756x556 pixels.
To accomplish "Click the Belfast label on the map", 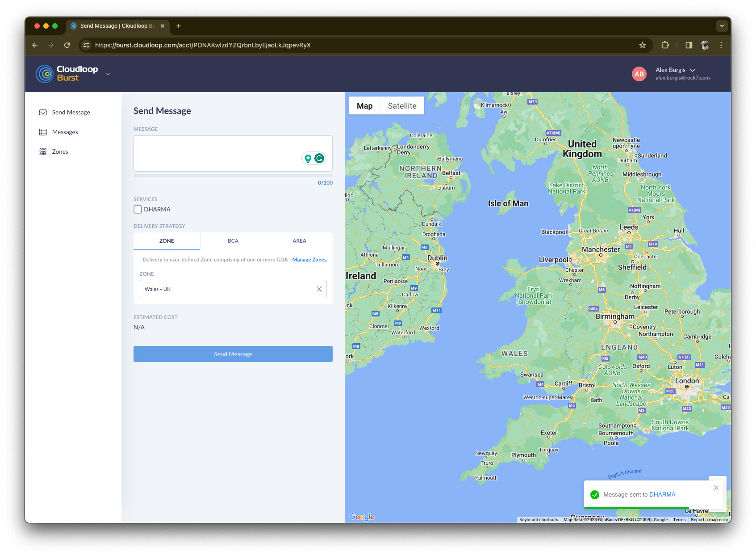I will 451,173.
